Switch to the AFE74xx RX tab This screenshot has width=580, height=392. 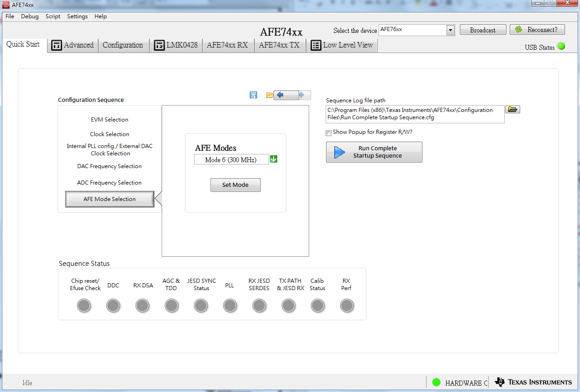tap(227, 45)
